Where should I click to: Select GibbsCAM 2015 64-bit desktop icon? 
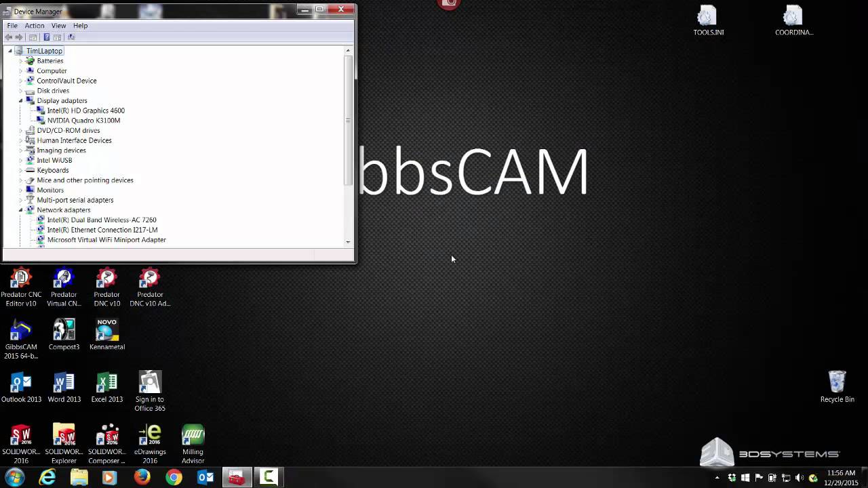21,340
